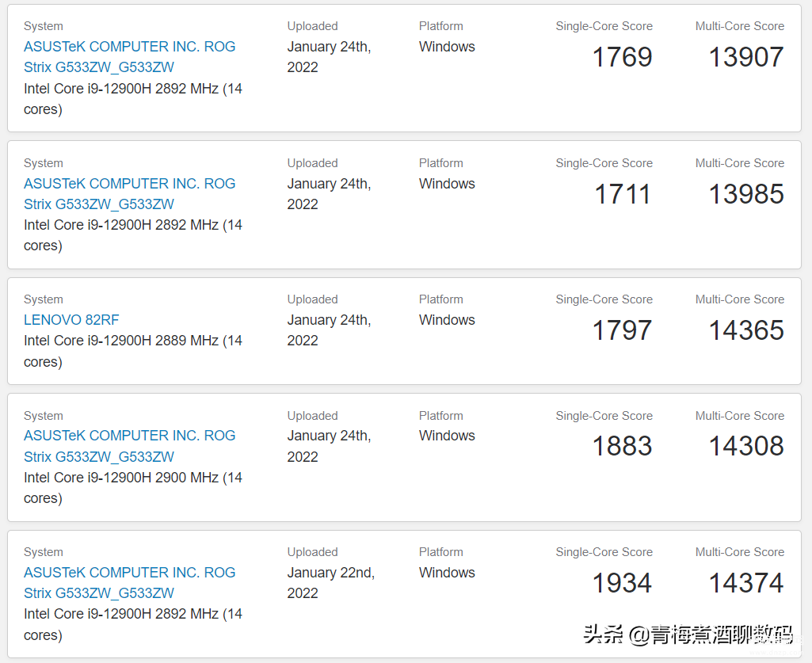Select multi-core score 13907
The height and width of the screenshot is (663, 812).
click(746, 57)
